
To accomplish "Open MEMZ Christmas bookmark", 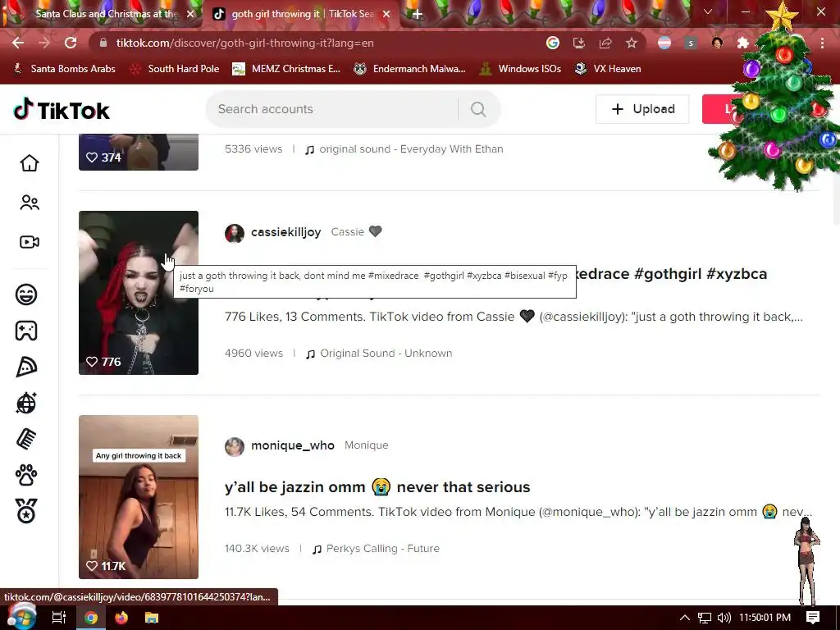I will click(x=286, y=69).
